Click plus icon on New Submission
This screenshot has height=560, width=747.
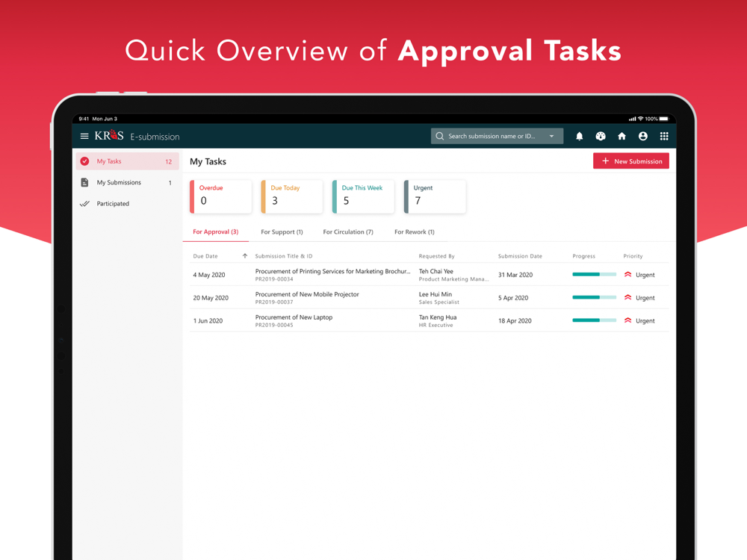pyautogui.click(x=605, y=161)
